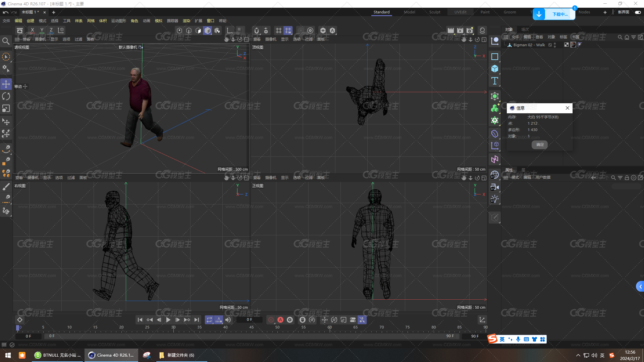Click the filter icon in Object Manager

(634, 37)
